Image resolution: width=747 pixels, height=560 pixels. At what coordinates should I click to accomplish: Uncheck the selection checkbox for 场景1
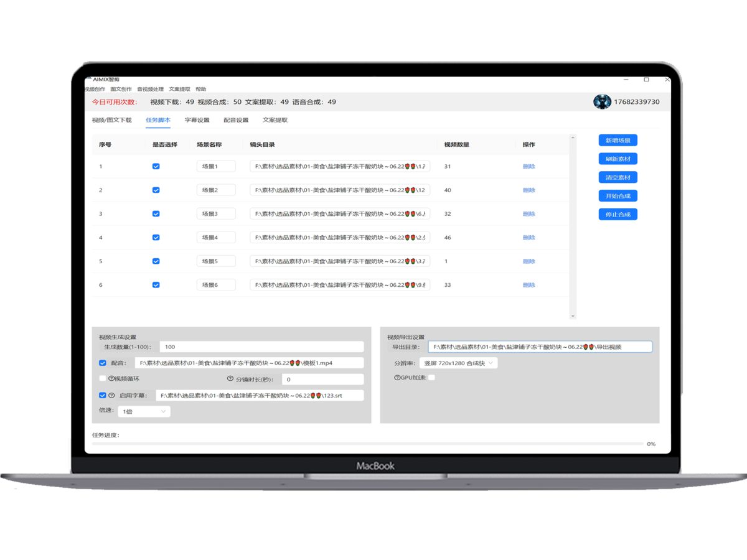[x=156, y=166]
